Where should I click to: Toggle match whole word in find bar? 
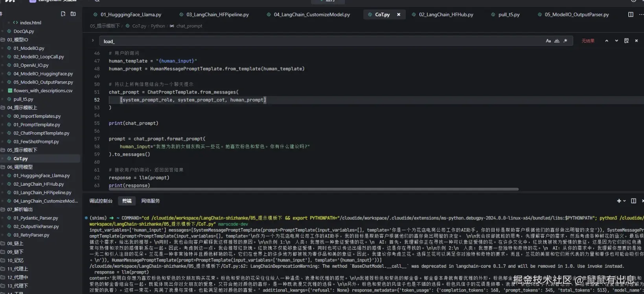[x=557, y=41]
